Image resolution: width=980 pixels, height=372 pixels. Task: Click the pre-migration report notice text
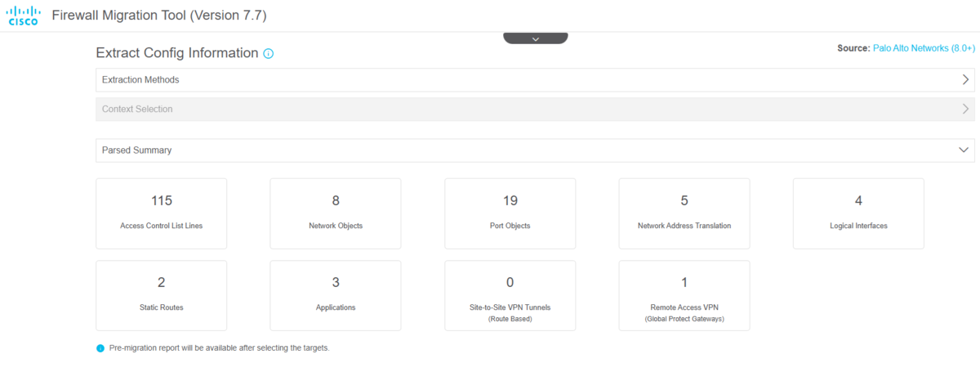click(x=219, y=348)
